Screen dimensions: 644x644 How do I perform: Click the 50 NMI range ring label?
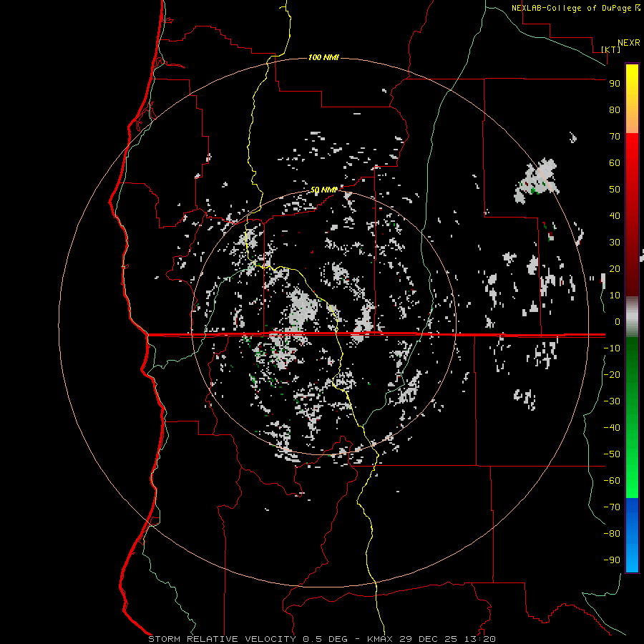click(323, 190)
